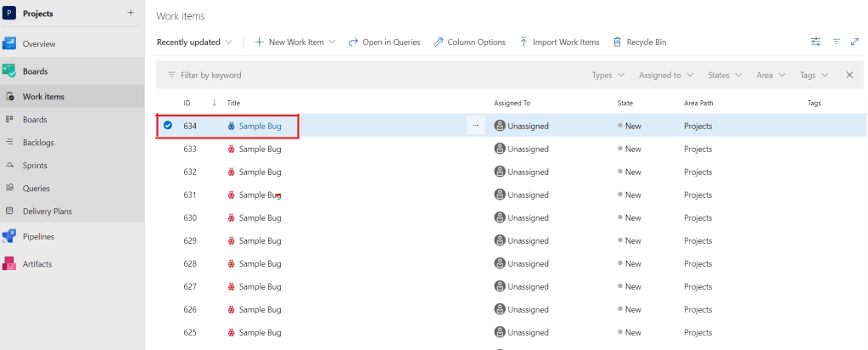Screen dimensions: 868x350
Task: Navigate to Sprints in the sidebar
Action: [x=36, y=166]
